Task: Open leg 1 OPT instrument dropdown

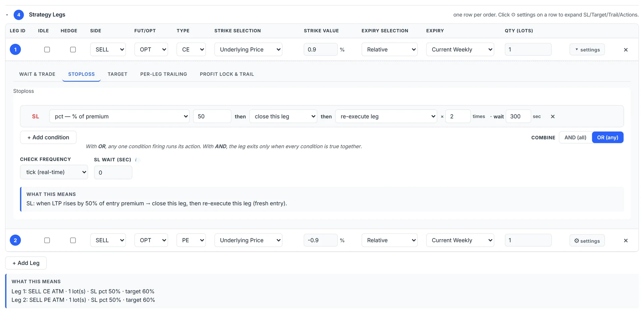Action: pos(151,49)
